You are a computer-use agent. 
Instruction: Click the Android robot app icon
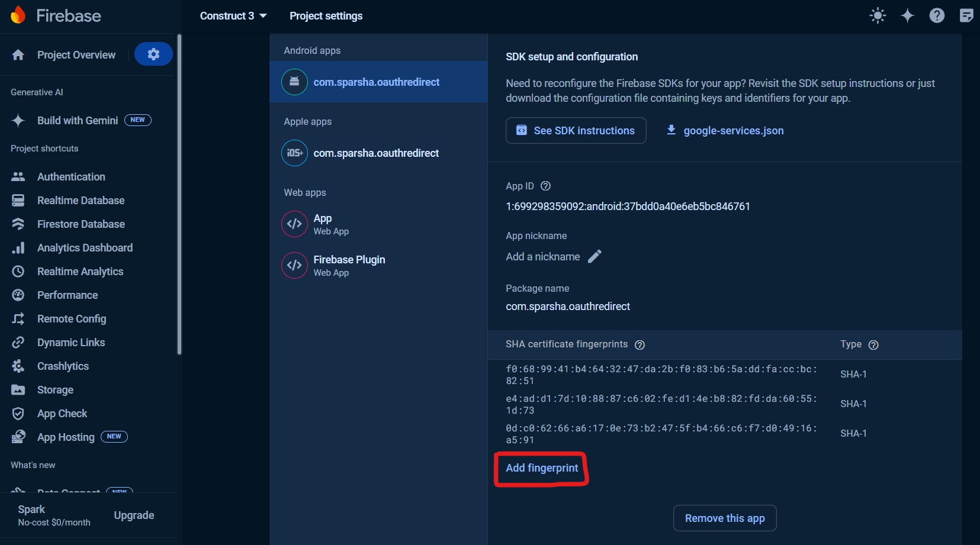point(294,82)
